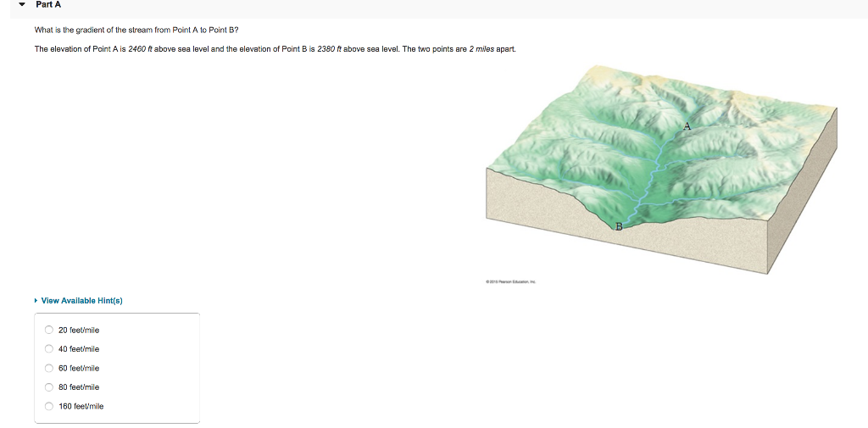Click the Part A heading
Viewport: 868px width, 428px height.
click(48, 4)
